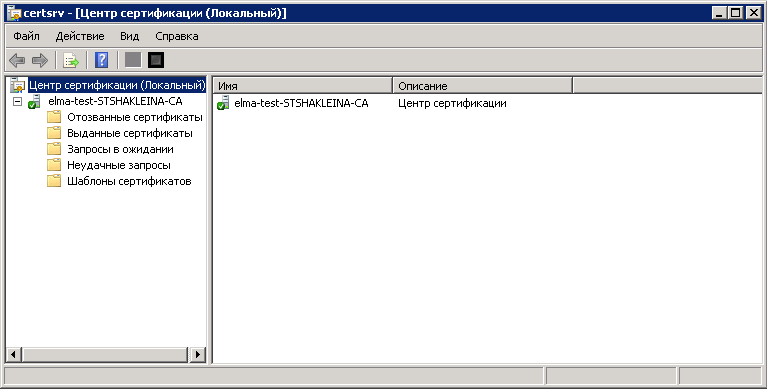
Task: Click folder icon beside Неудачные запросы
Action: (x=54, y=165)
